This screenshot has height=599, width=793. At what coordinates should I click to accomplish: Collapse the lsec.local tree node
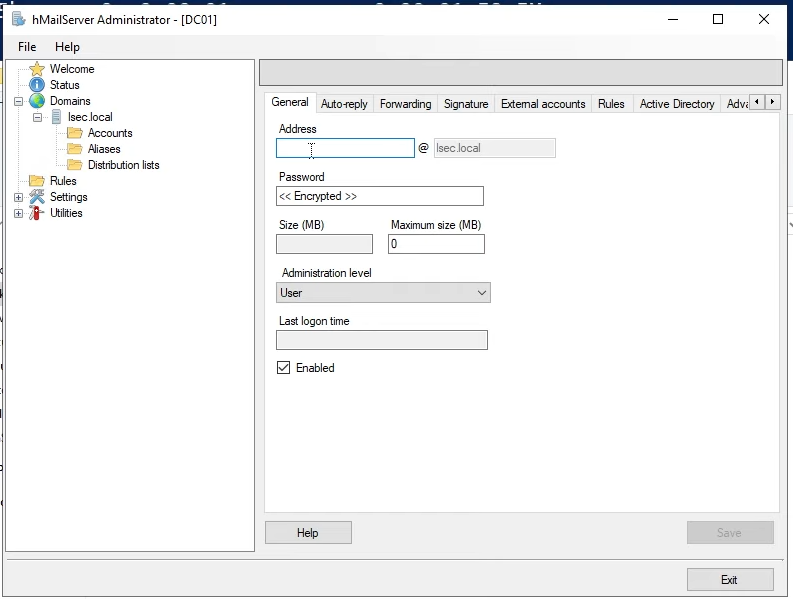click(x=37, y=117)
